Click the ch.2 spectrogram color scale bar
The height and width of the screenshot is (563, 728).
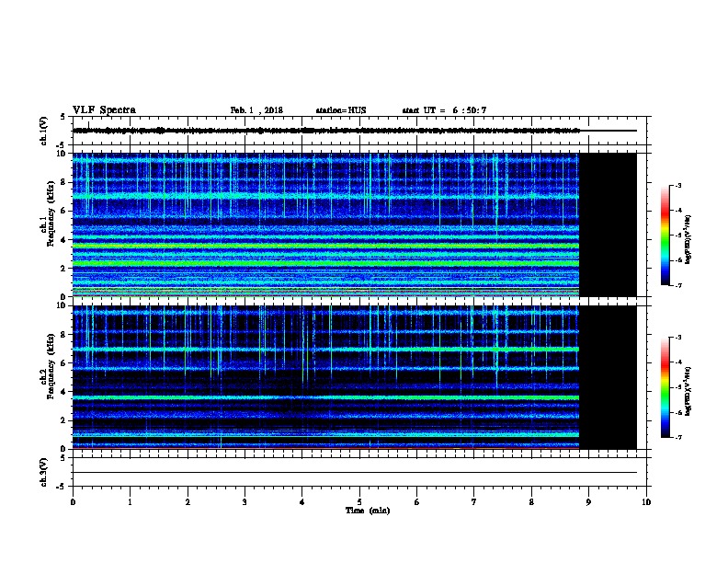point(665,387)
